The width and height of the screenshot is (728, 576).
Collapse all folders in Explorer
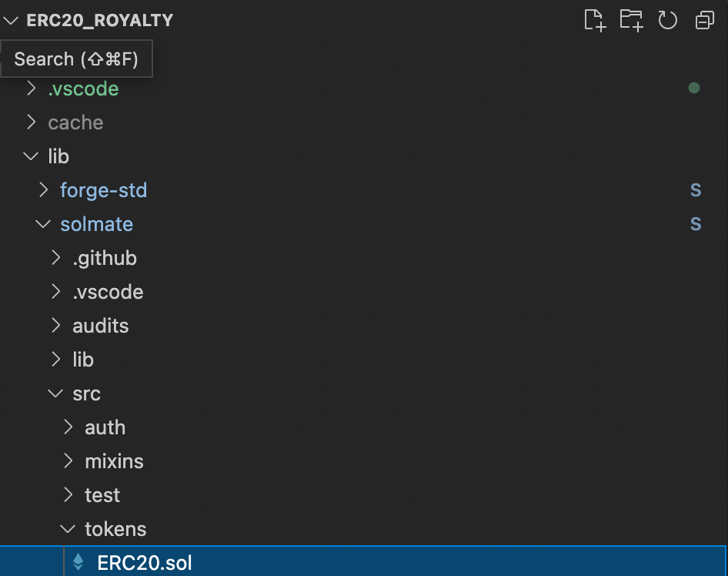click(704, 21)
